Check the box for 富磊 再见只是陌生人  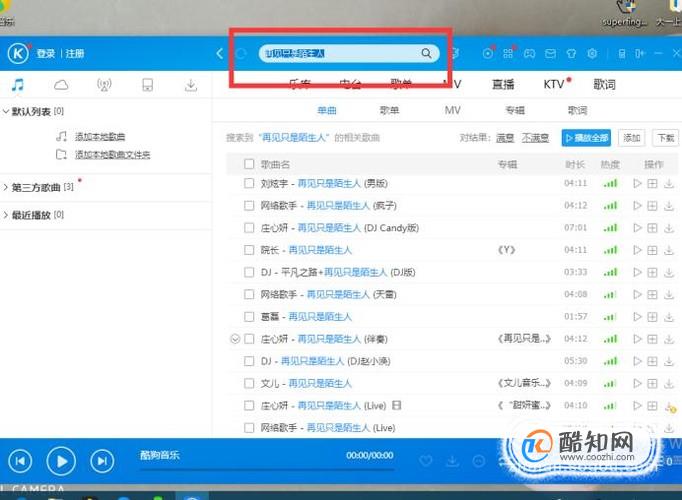[x=249, y=317]
